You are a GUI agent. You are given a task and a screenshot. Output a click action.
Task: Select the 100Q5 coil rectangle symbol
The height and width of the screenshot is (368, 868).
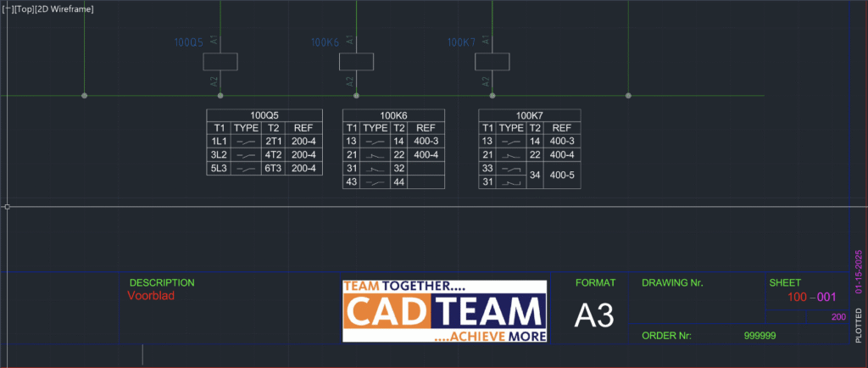(x=220, y=61)
